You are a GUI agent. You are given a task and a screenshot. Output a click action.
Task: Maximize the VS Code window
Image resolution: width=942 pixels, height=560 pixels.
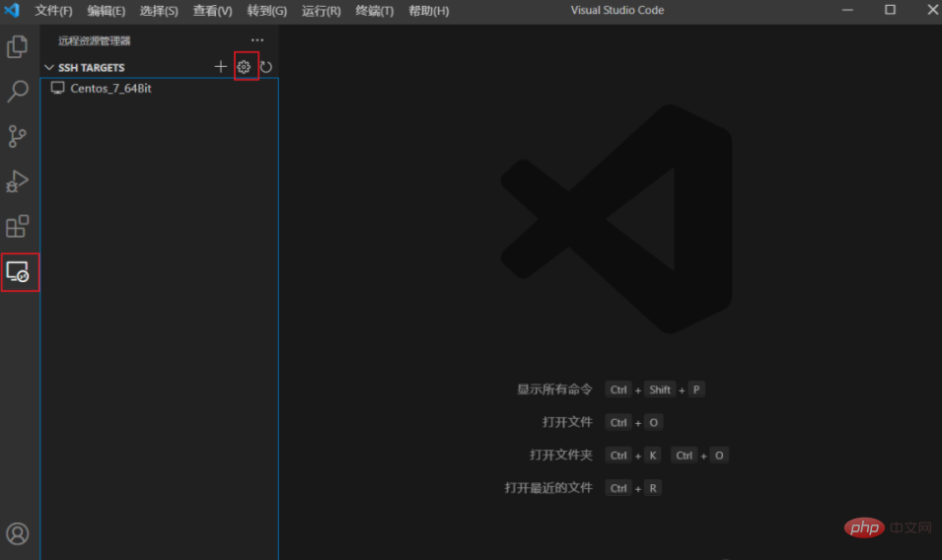(891, 10)
